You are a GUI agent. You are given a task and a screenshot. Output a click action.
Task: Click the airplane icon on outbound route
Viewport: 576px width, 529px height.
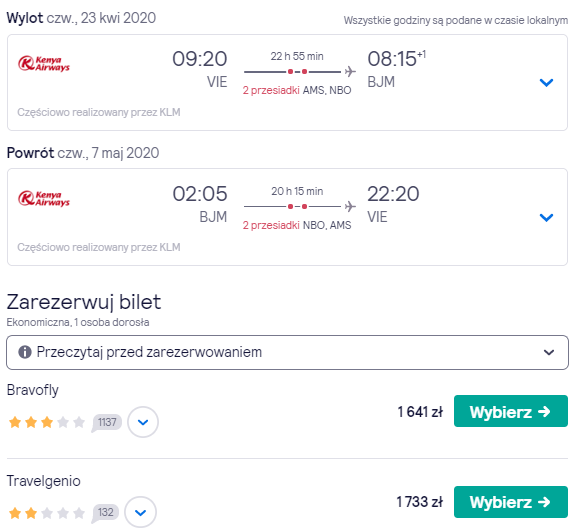coord(350,71)
